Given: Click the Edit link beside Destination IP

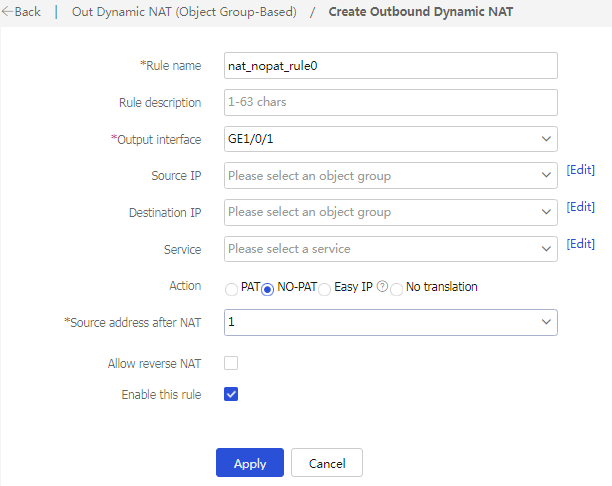Looking at the screenshot, I should 580,207.
